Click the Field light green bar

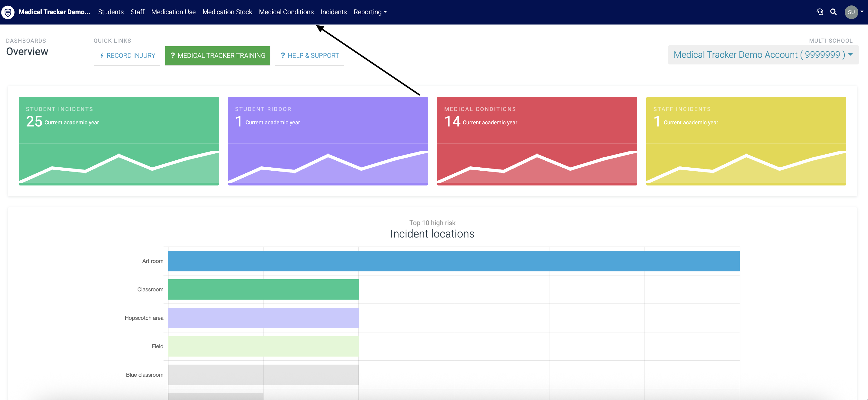pos(263,346)
